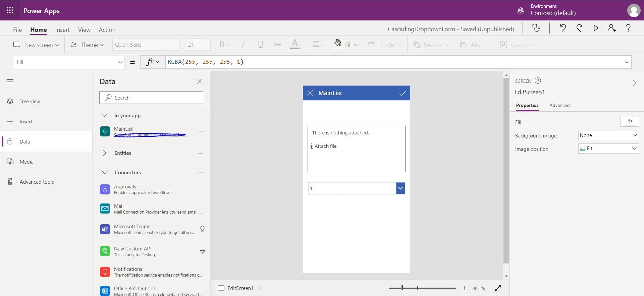Select the Tree view sidebar item

coord(30,102)
